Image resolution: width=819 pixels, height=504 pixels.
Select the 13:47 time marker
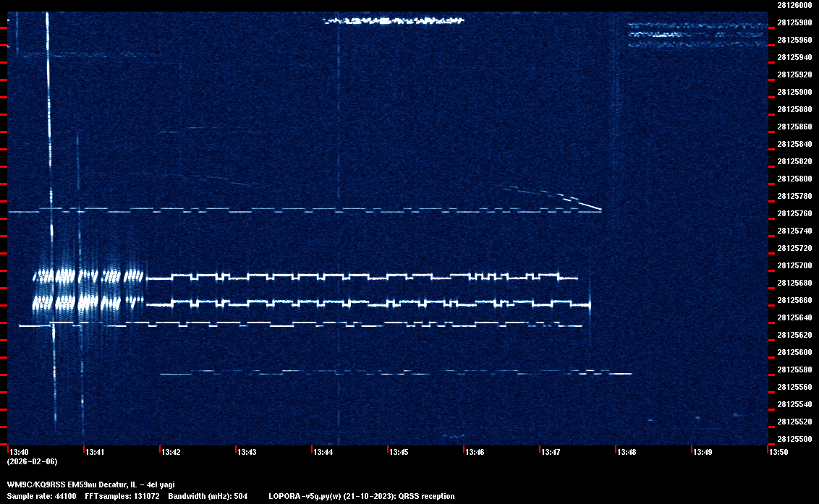coord(551,452)
